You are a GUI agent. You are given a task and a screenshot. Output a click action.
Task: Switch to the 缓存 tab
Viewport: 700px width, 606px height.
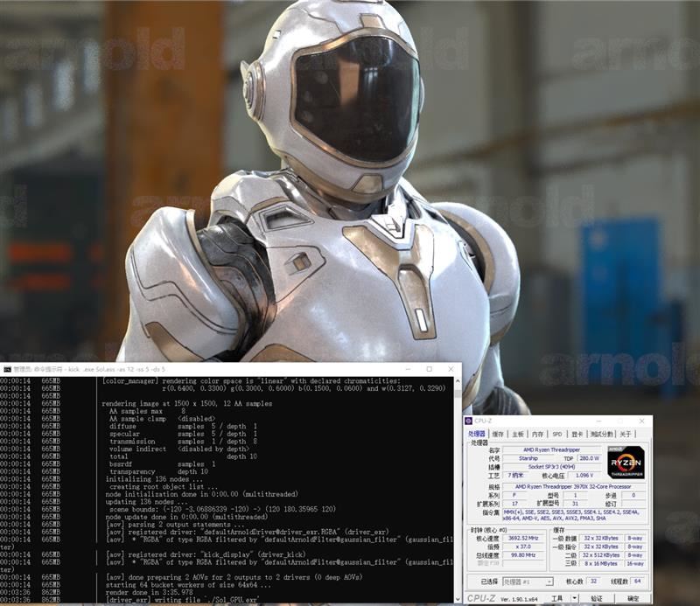[498, 434]
